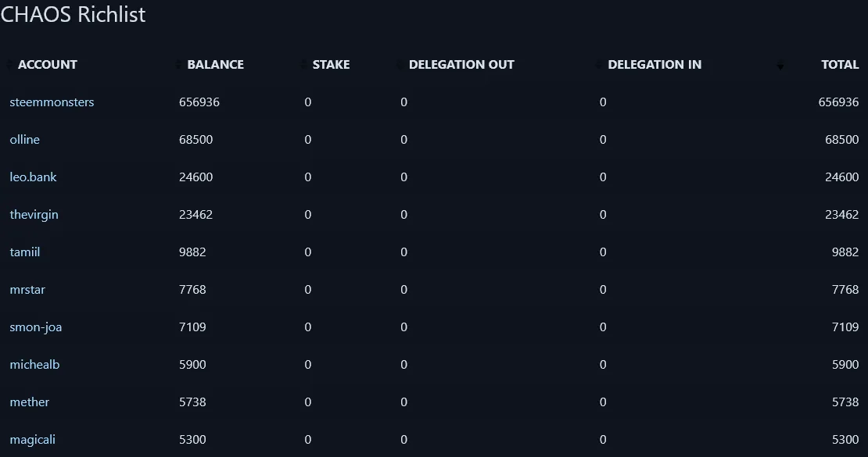Open tamiil's account profile
Image resolution: width=868 pixels, height=457 pixels.
point(25,252)
